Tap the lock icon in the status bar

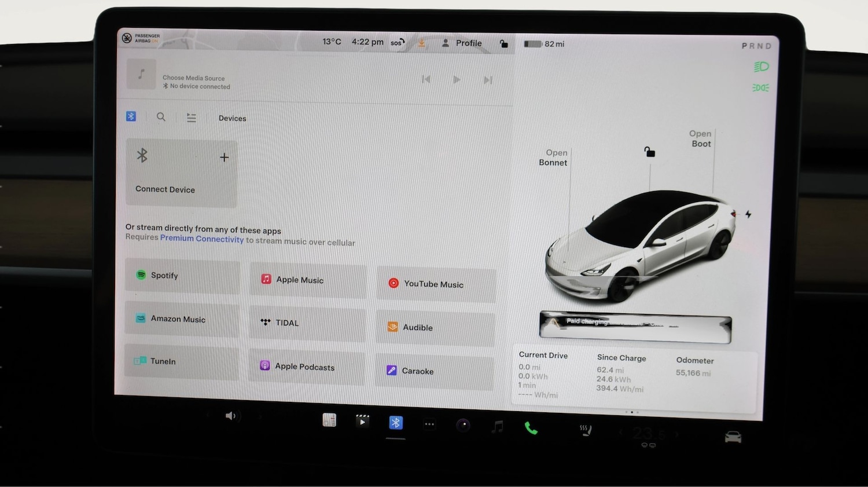[x=503, y=43]
